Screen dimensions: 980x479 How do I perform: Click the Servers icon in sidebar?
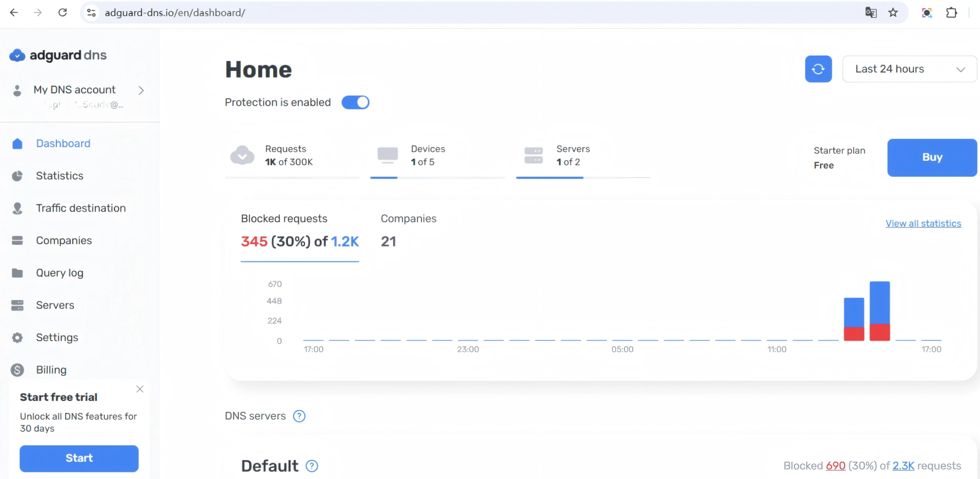[17, 305]
